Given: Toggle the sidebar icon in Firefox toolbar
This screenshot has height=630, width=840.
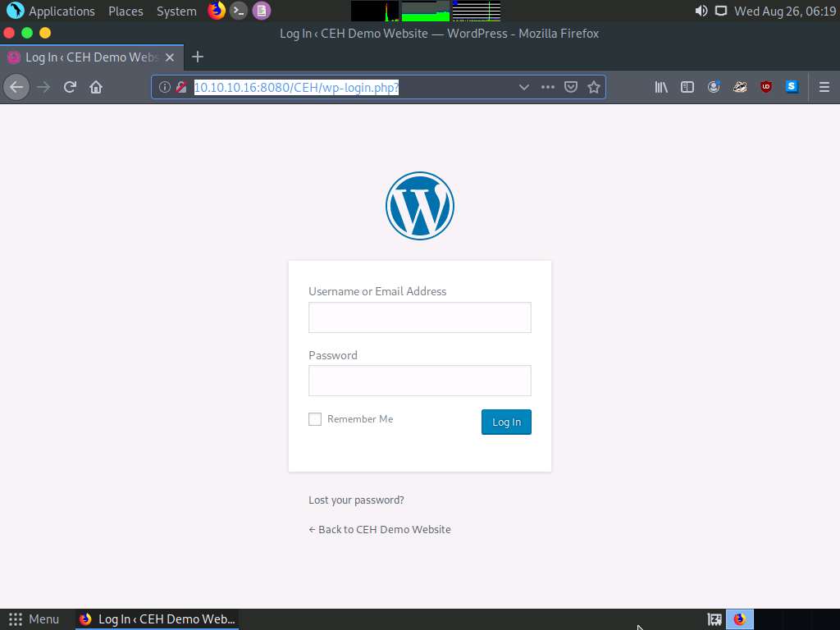Looking at the screenshot, I should tap(687, 87).
